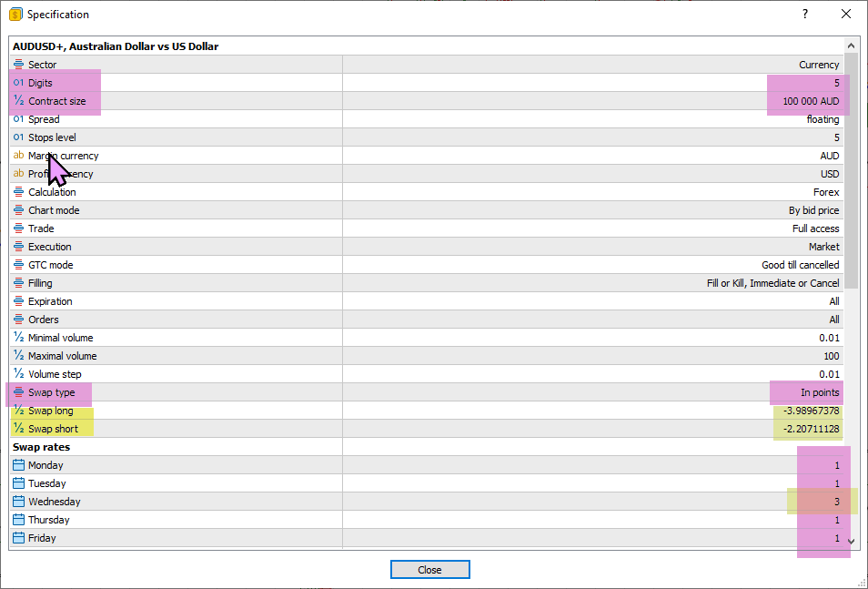Click the Sector row icon

coord(18,65)
